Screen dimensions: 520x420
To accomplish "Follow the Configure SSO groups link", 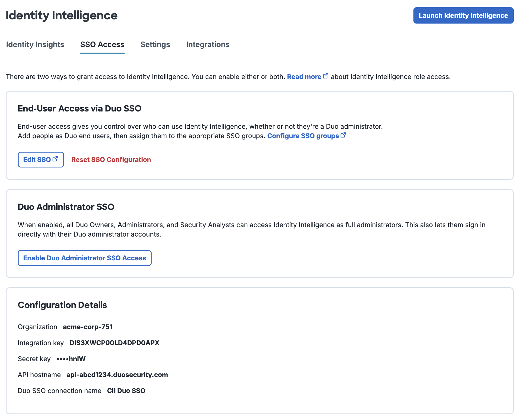I will coord(303,136).
